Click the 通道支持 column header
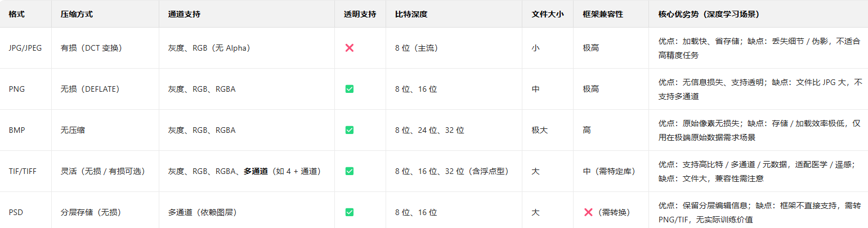Image resolution: width=868 pixels, height=228 pixels. coord(184,14)
